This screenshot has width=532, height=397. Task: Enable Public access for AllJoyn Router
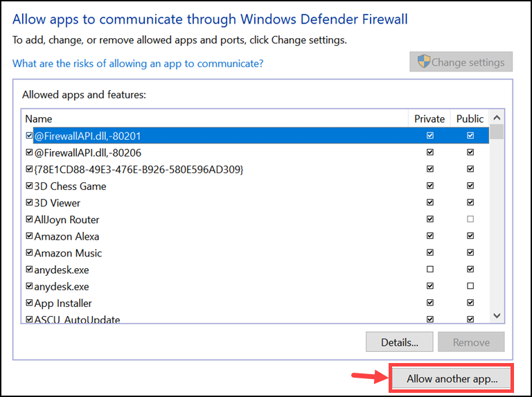point(470,220)
